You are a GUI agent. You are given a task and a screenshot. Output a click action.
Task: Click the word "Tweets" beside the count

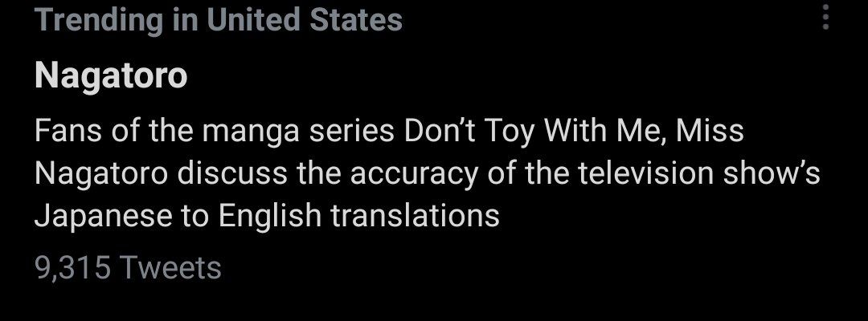[170, 267]
